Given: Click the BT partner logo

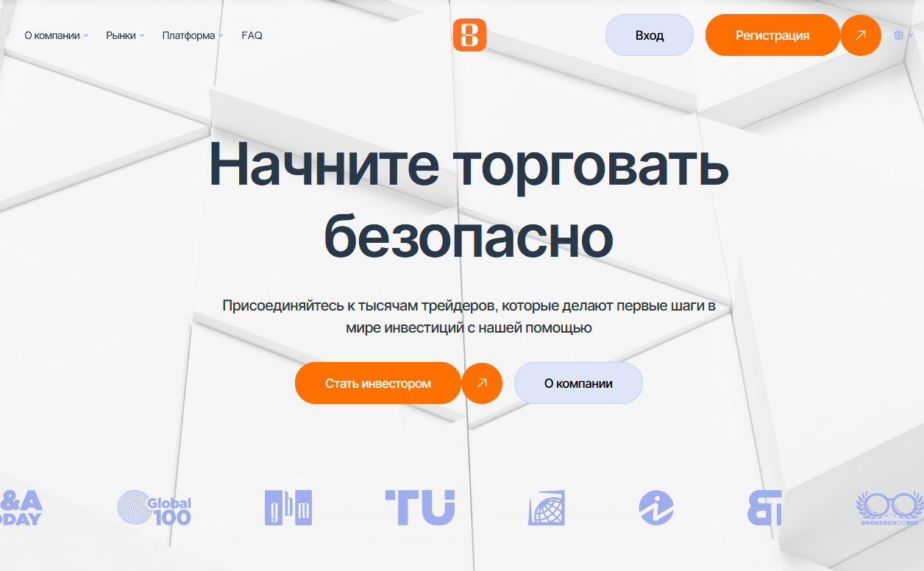Looking at the screenshot, I should (764, 508).
